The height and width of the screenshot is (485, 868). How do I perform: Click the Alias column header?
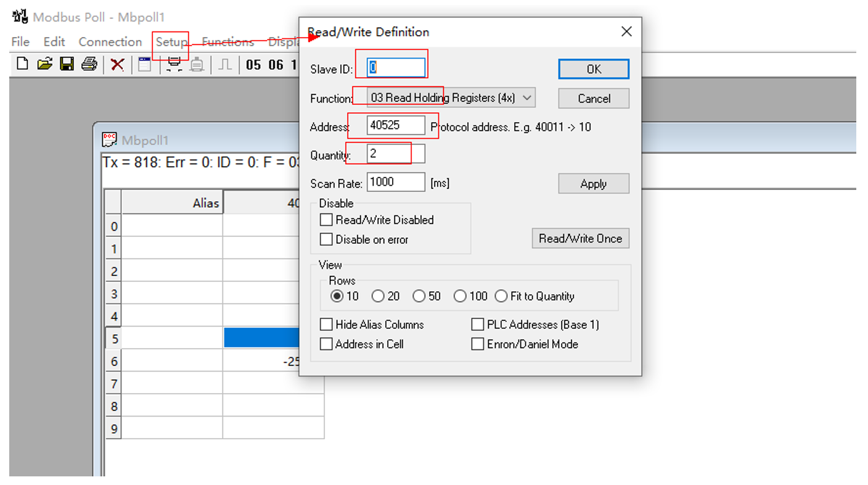coord(172,202)
